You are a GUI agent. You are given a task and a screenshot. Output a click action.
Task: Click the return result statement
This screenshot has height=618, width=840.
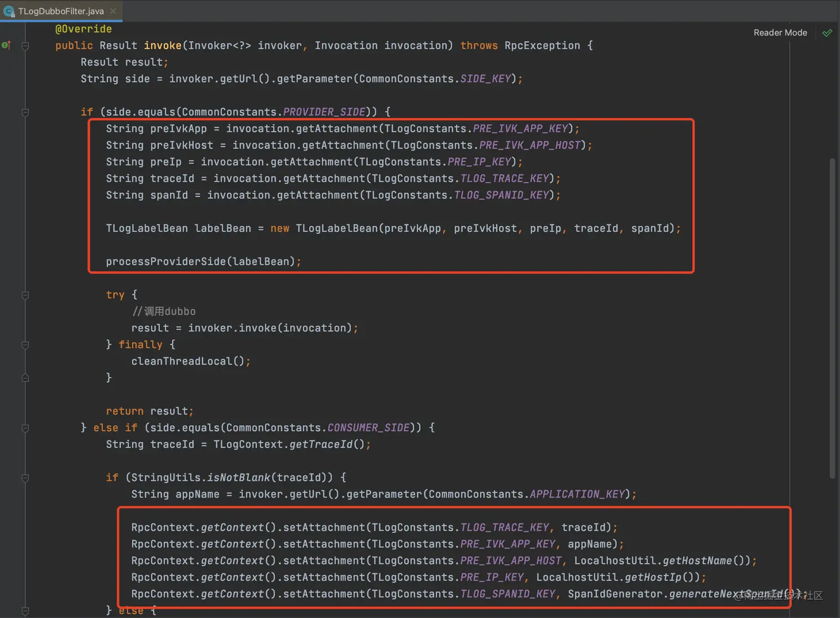coord(149,411)
